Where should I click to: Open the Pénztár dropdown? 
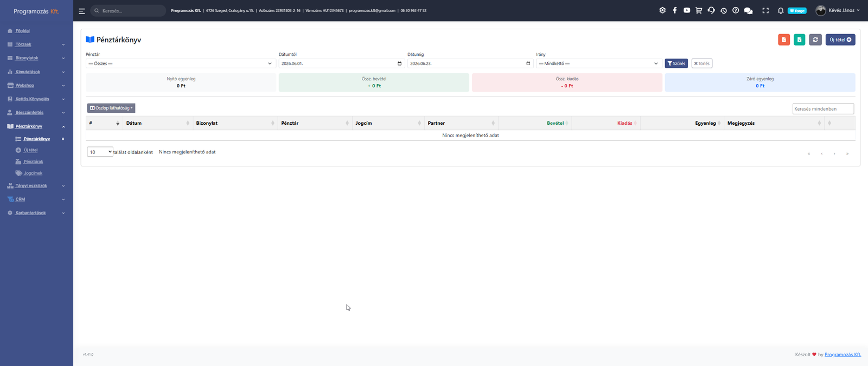click(x=181, y=63)
